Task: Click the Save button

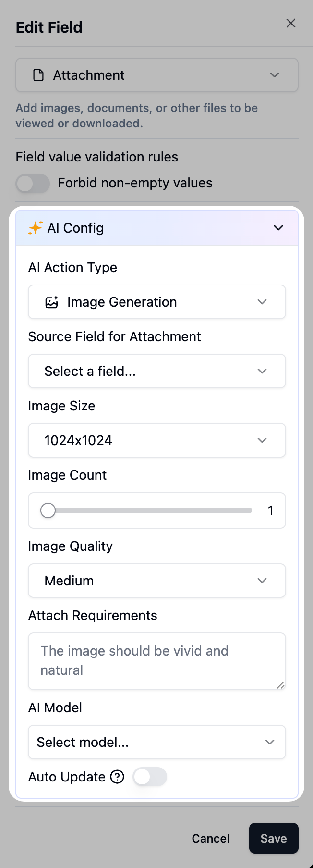Action: 274,838
